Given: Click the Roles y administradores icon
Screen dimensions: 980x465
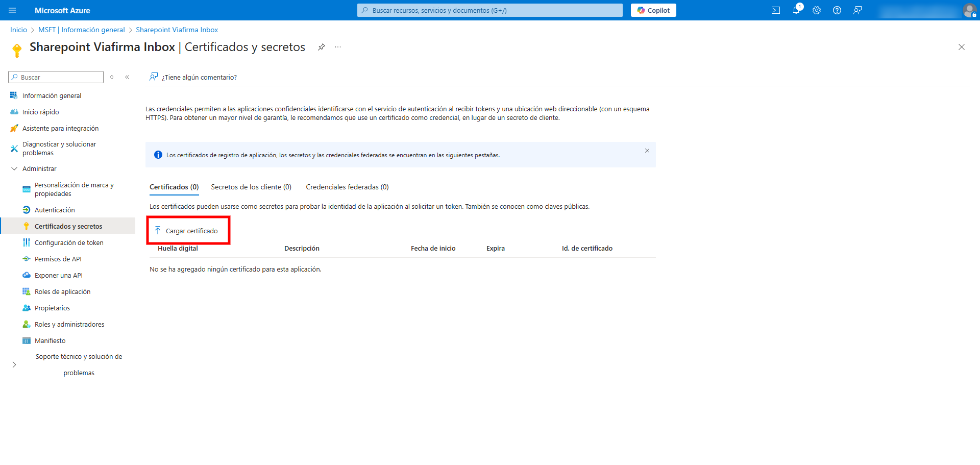Looking at the screenshot, I should pos(27,324).
